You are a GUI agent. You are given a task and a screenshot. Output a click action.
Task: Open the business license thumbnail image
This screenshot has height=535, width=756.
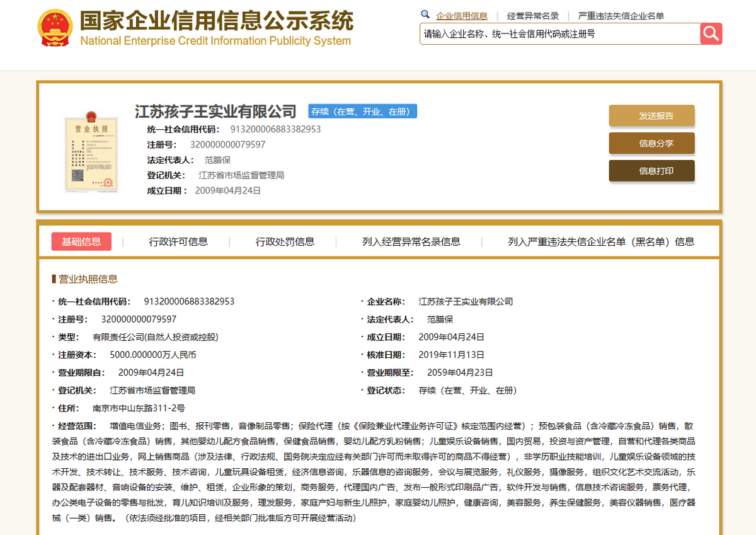point(91,151)
